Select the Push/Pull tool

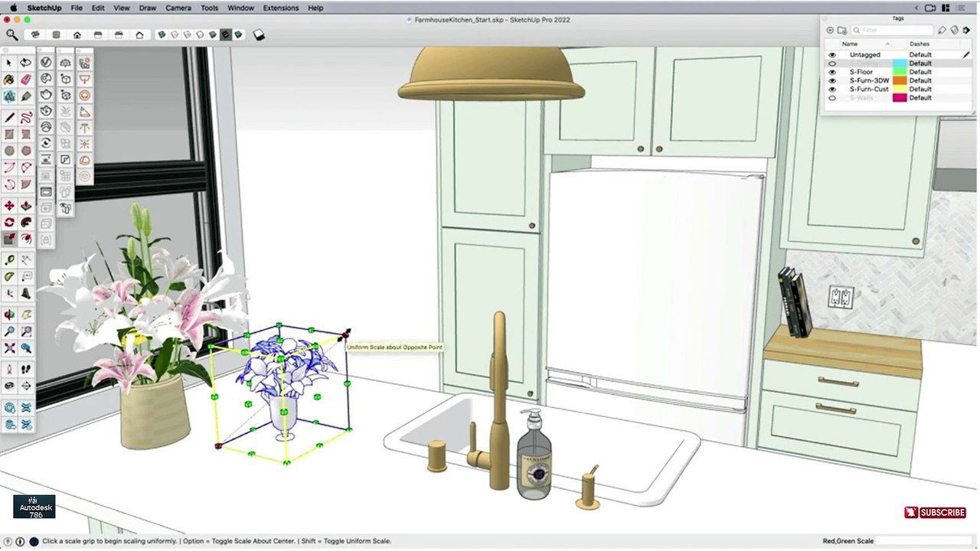click(26, 206)
